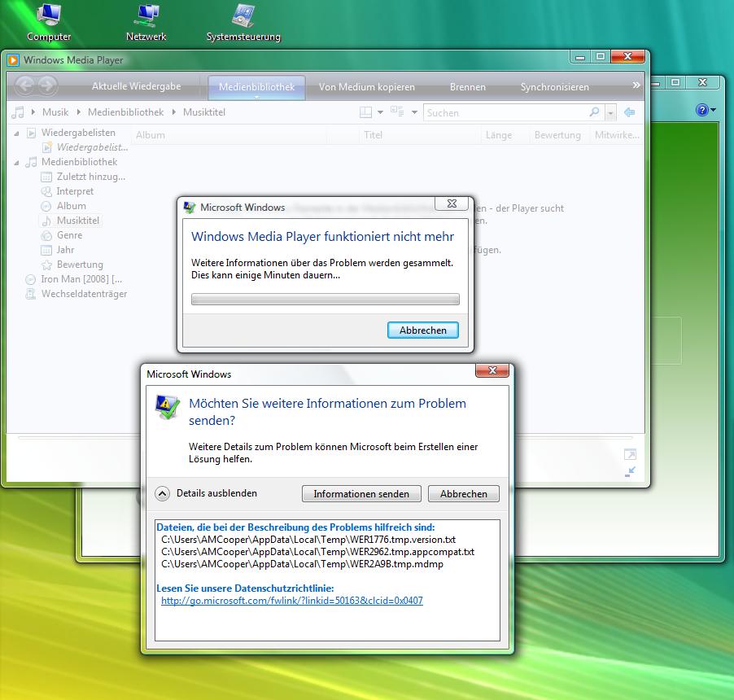Collapse the Medienbibliothek tree node

point(16,163)
